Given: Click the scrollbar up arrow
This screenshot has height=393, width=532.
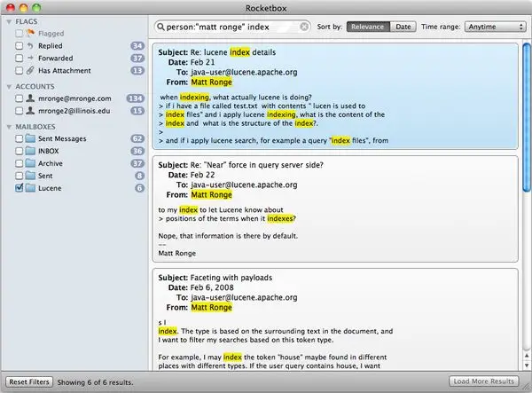Looking at the screenshot, I should pyautogui.click(x=527, y=356).
